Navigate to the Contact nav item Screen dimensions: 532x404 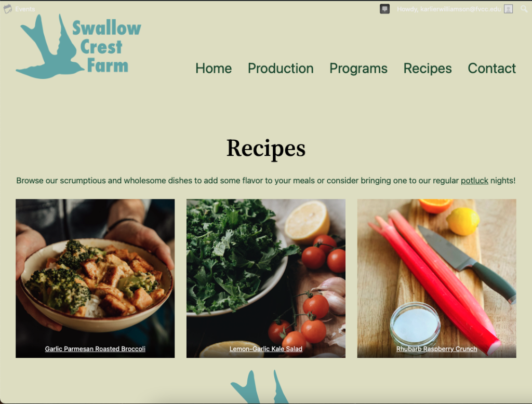[491, 69]
